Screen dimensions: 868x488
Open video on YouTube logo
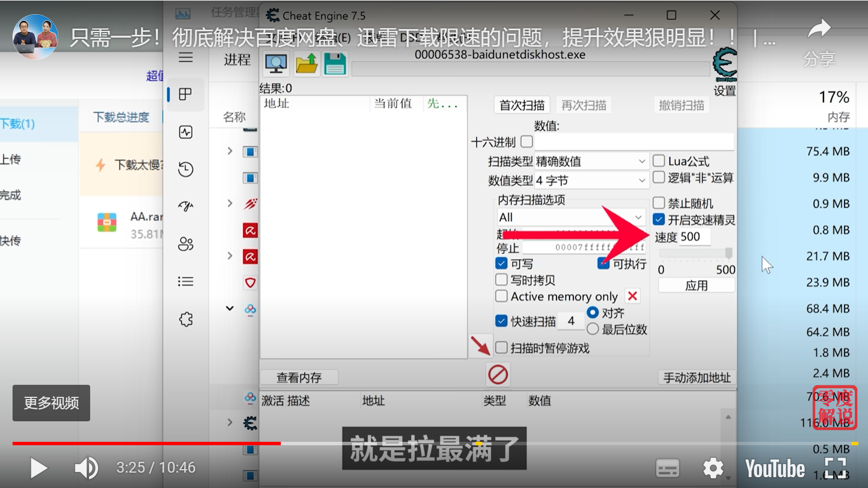point(775,469)
